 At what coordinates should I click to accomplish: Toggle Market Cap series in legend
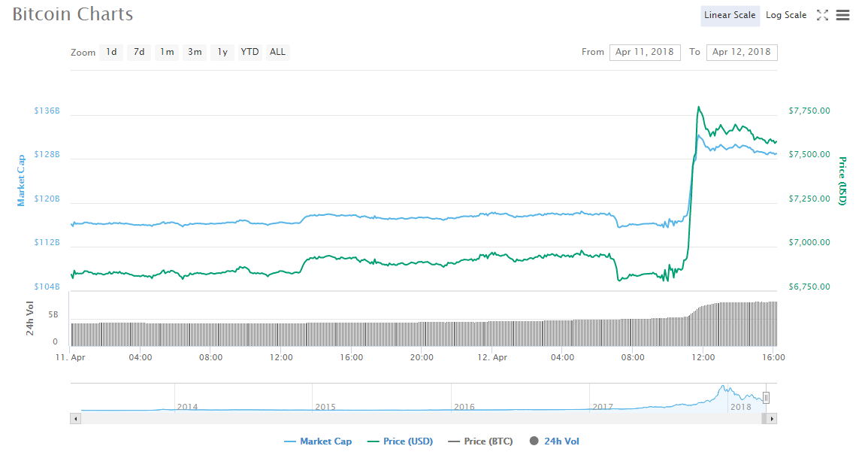[x=318, y=441]
